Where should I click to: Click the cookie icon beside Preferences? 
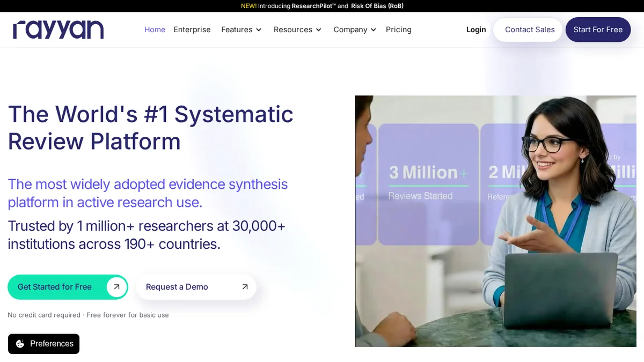(20, 344)
